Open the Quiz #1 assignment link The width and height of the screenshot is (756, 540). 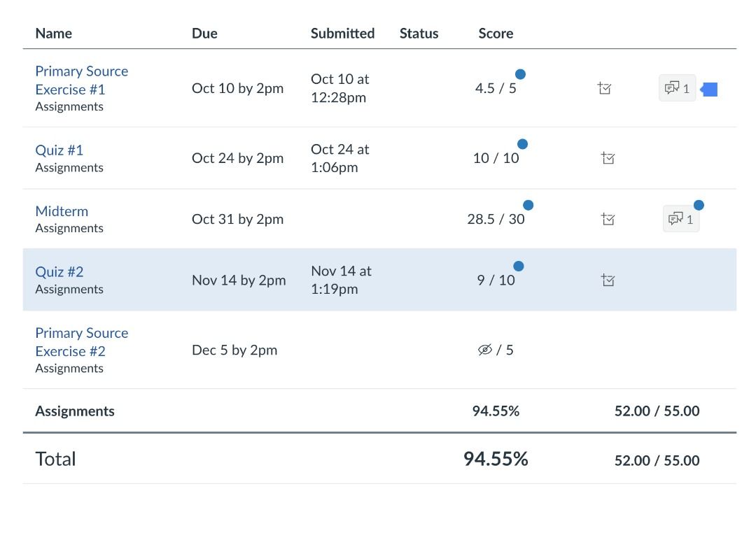[59, 150]
